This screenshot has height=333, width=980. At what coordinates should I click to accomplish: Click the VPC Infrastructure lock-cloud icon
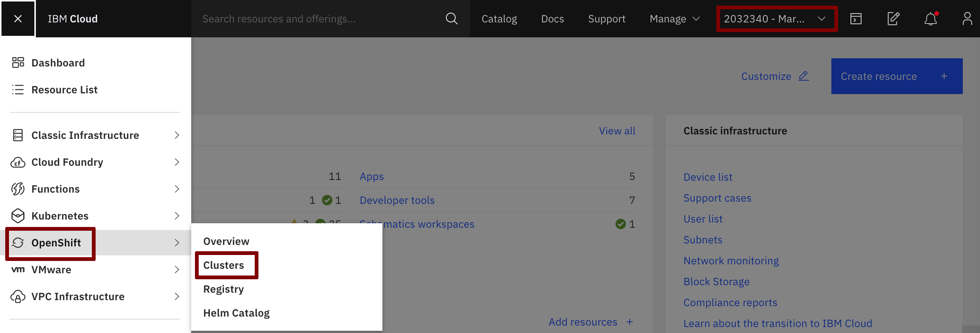tap(18, 296)
